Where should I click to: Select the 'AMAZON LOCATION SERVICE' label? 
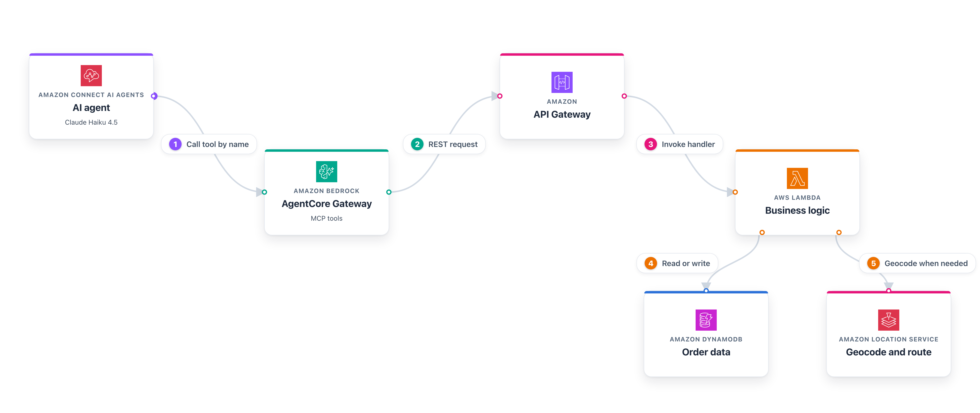click(x=889, y=339)
